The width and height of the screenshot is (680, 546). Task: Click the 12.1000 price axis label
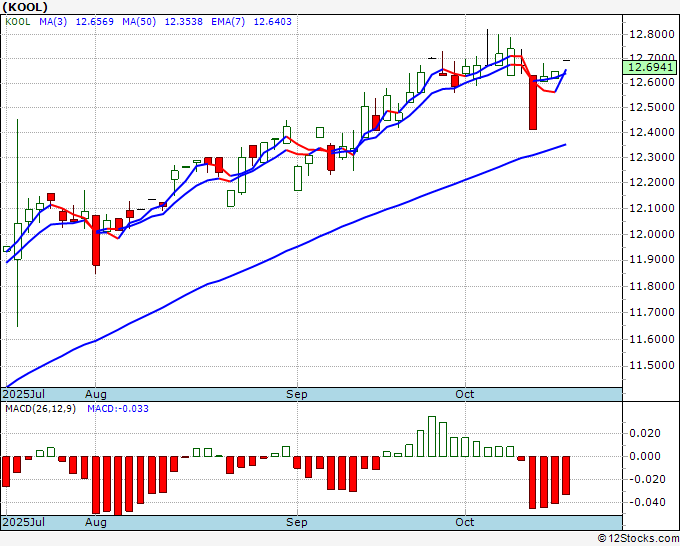coord(652,208)
